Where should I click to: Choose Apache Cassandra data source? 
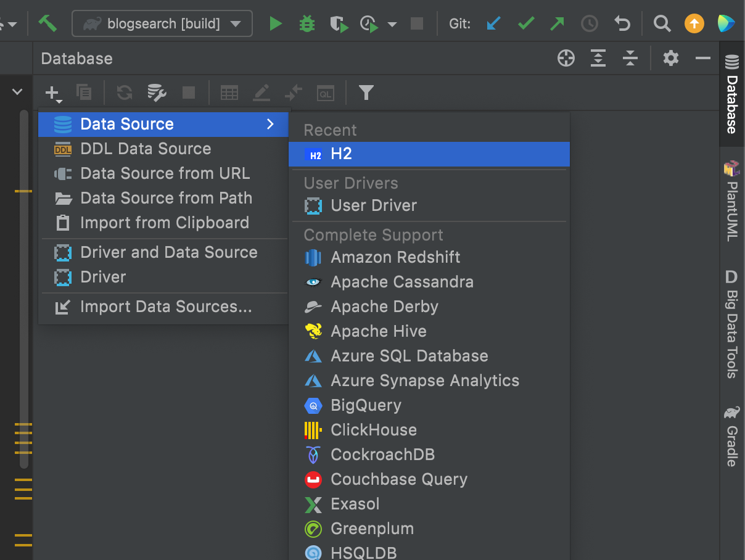pos(429,282)
